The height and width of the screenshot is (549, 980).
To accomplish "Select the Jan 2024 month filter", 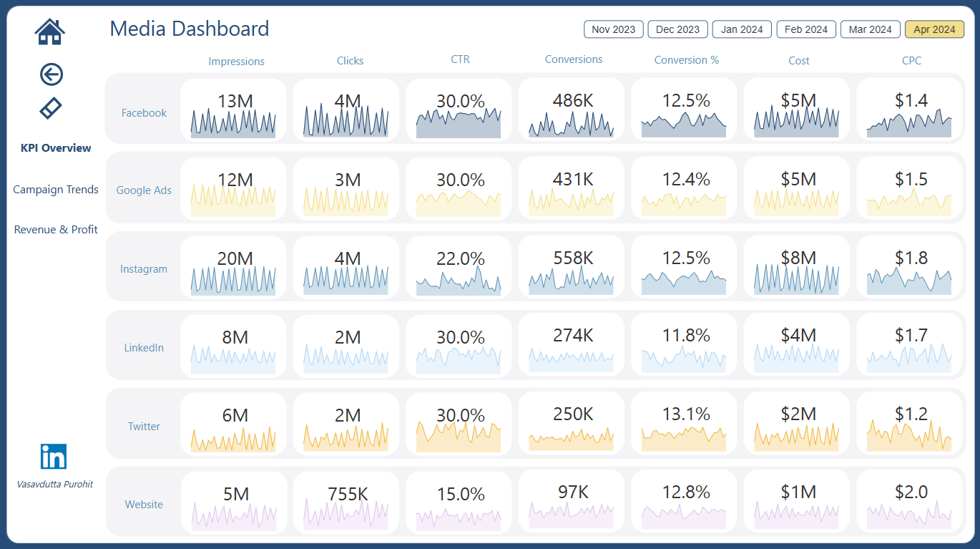I will (x=742, y=29).
